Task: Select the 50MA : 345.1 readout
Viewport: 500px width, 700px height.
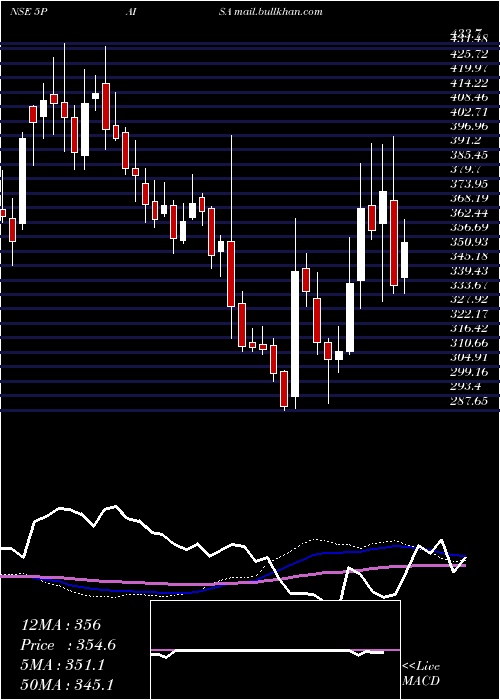Action: click(x=66, y=684)
